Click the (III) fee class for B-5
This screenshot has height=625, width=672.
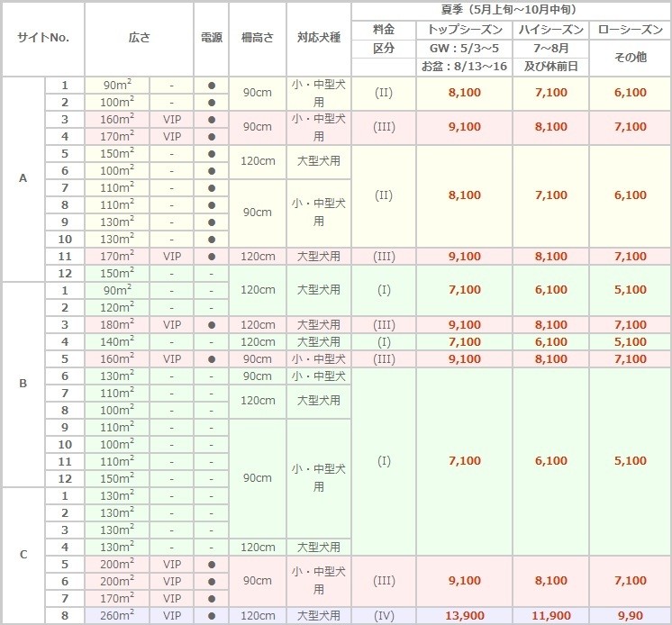(384, 359)
